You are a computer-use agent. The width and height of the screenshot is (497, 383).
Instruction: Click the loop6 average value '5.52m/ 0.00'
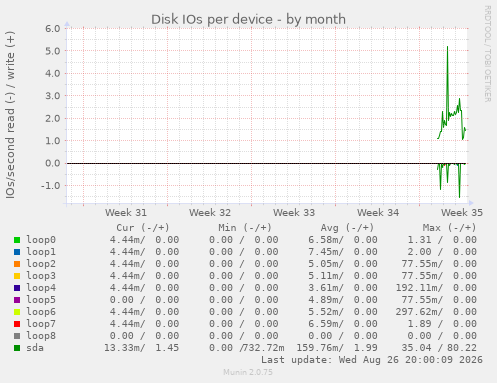[x=343, y=312]
